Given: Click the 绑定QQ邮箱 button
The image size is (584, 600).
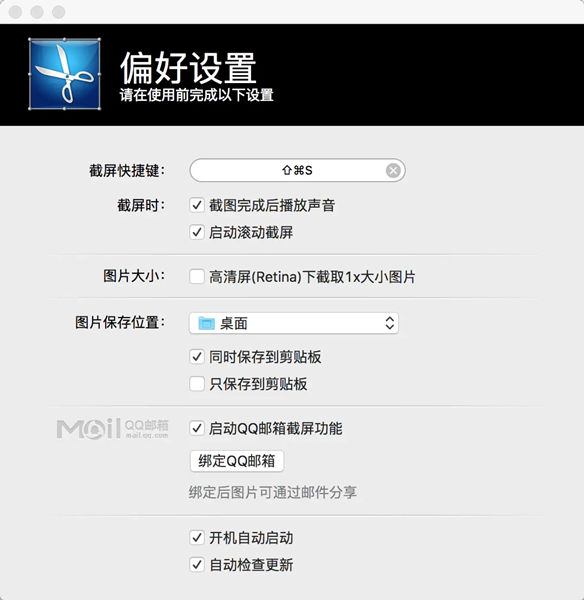Looking at the screenshot, I should tap(237, 461).
